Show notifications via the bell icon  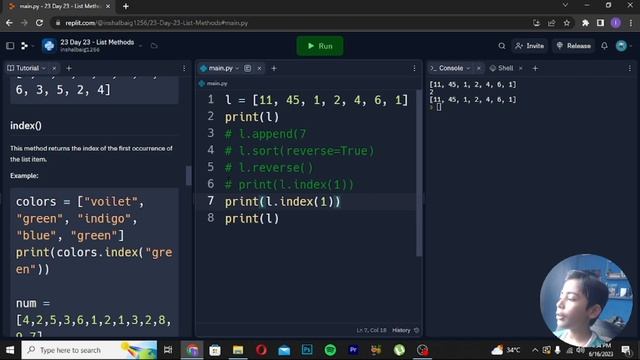coord(604,46)
